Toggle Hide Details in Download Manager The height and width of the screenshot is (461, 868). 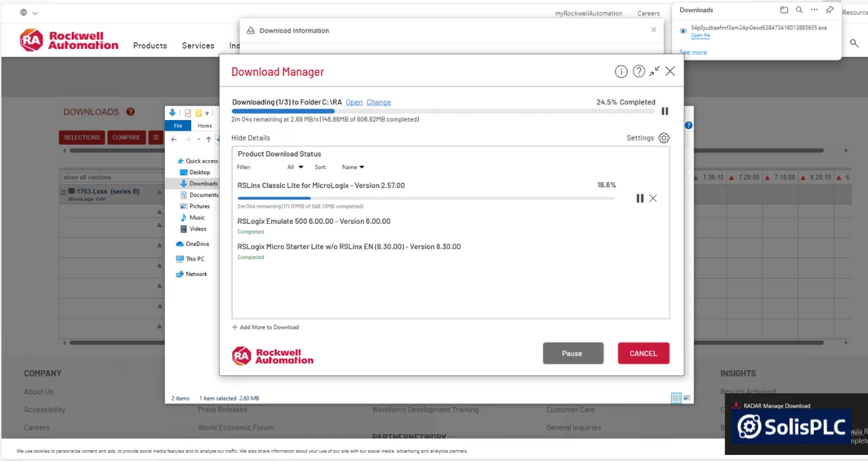pyautogui.click(x=250, y=138)
